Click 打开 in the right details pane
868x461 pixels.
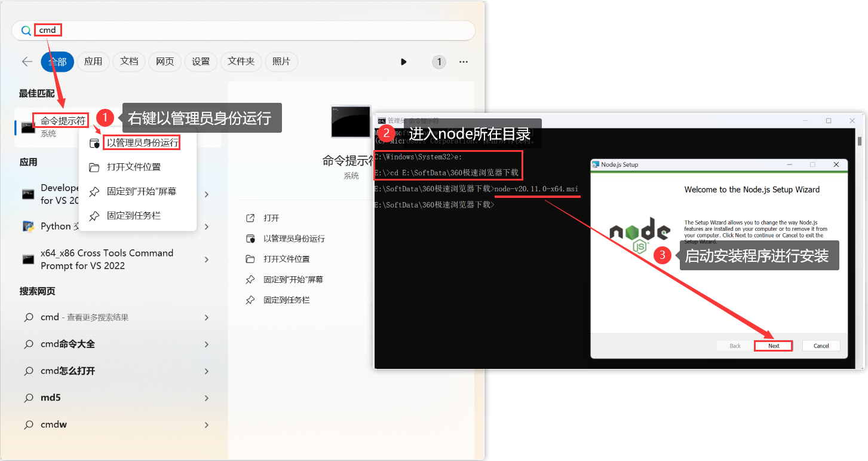(271, 218)
